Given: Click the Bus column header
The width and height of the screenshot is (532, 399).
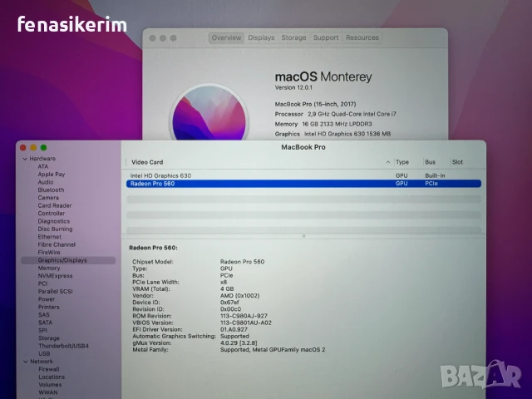Looking at the screenshot, I should 431,162.
